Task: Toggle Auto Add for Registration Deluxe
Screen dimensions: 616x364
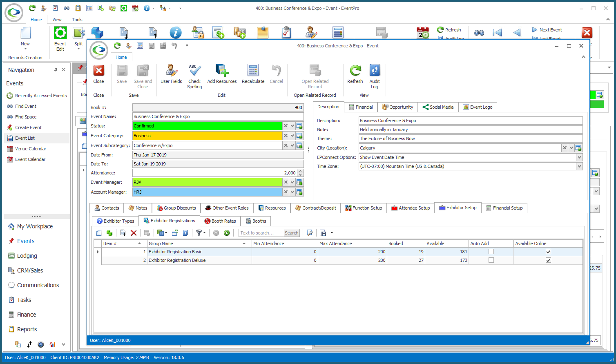Action: tap(491, 260)
